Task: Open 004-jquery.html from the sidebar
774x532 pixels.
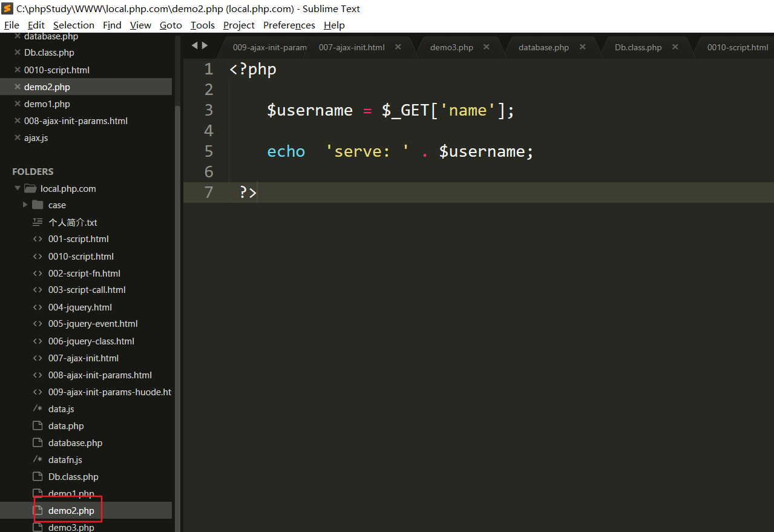Action: 80,307
